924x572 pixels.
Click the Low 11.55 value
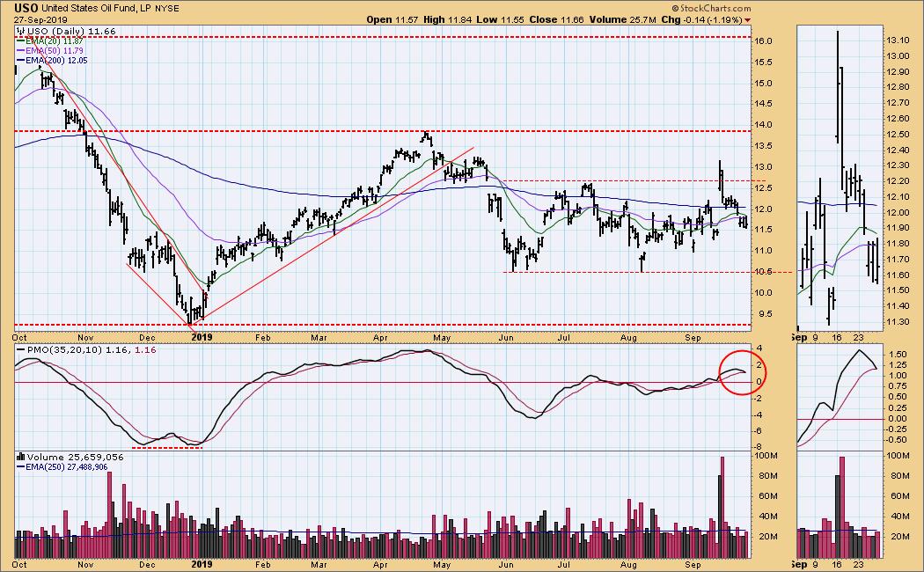point(501,19)
